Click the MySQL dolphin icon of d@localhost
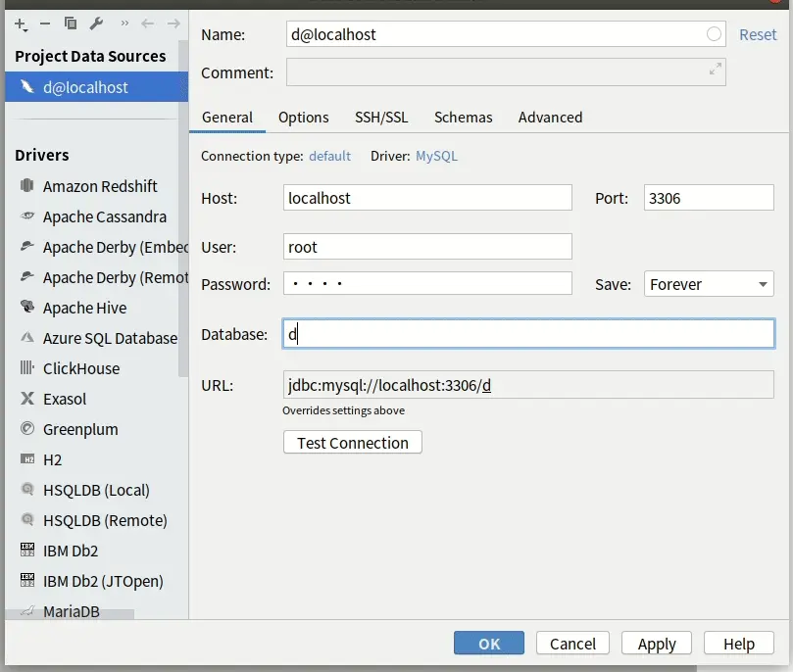The image size is (793, 672). tap(27, 86)
